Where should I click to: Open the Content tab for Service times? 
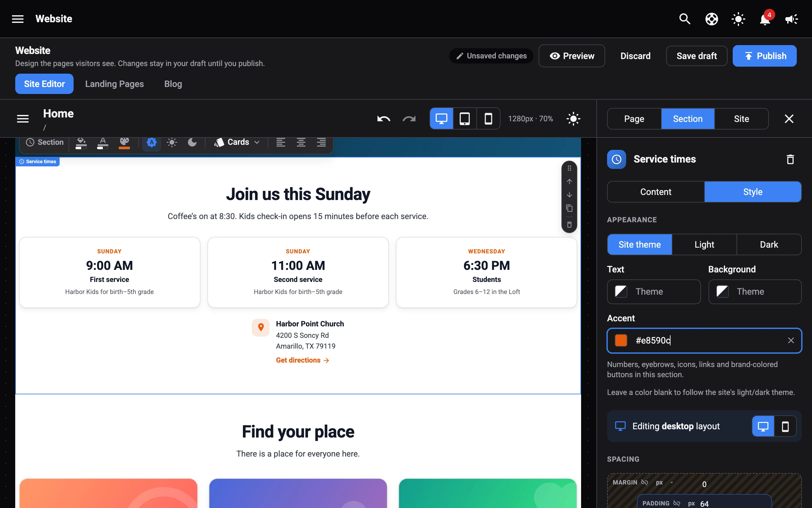pyautogui.click(x=656, y=192)
